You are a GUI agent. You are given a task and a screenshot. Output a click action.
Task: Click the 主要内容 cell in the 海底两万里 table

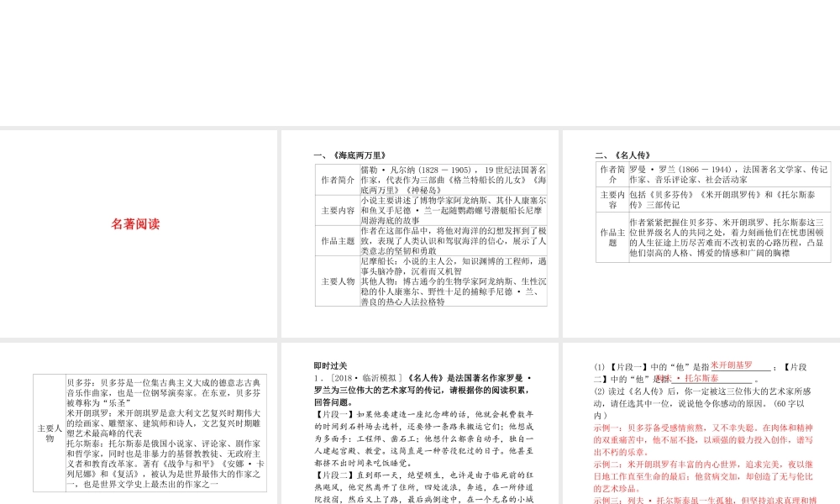[x=338, y=211]
